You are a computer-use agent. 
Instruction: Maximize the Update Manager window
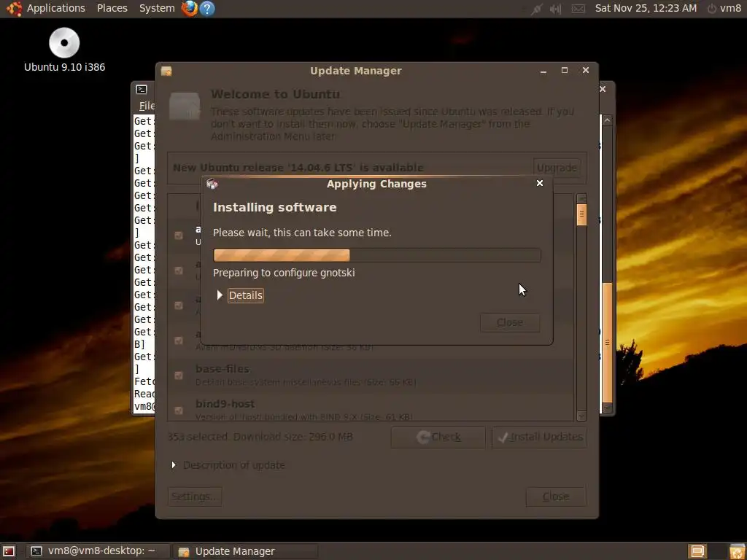pyautogui.click(x=565, y=71)
